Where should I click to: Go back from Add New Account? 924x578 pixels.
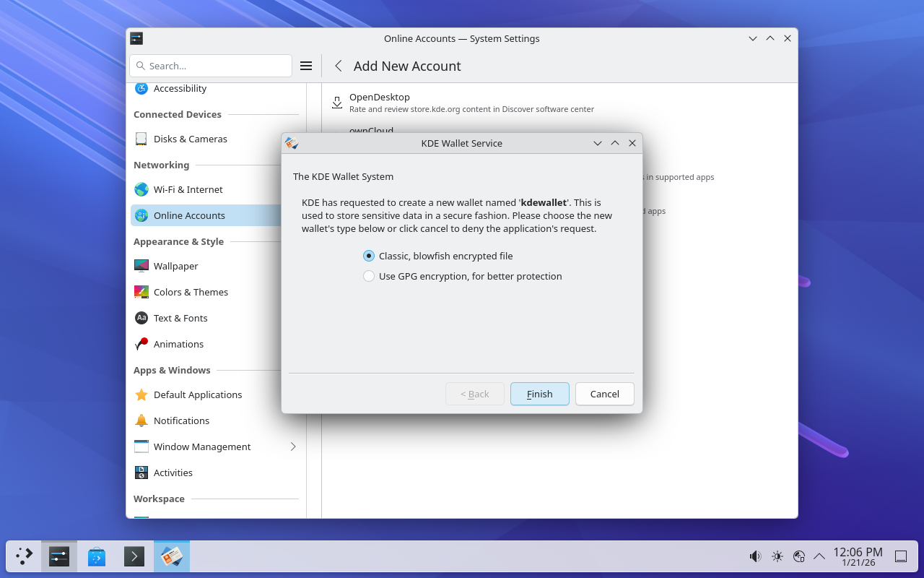click(x=338, y=66)
